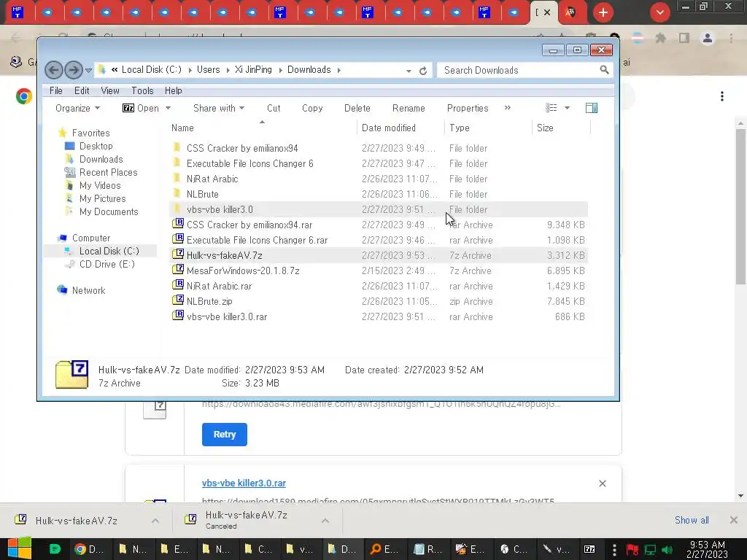
Task: Expand the Organize dropdown
Action: [77, 108]
